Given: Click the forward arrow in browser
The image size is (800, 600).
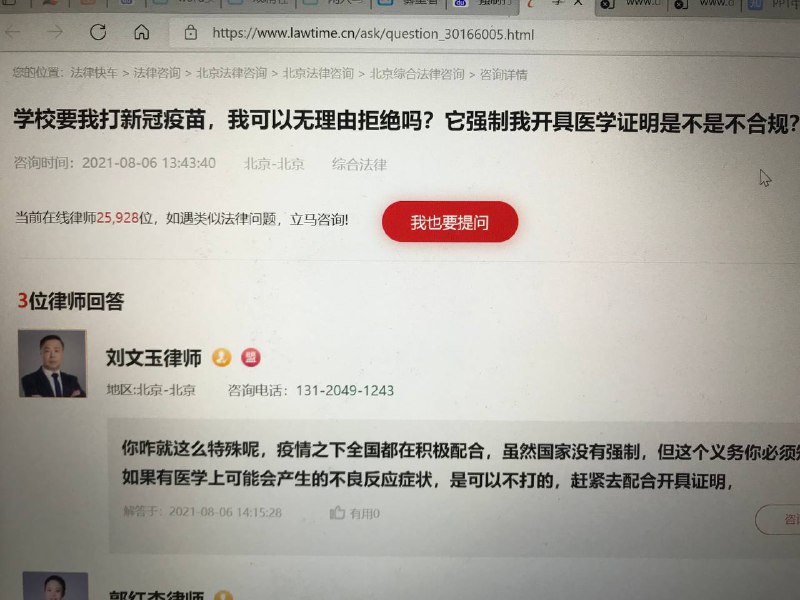Looking at the screenshot, I should 55,32.
